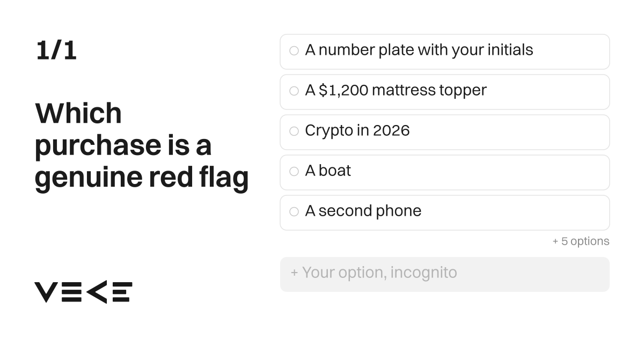644x338 pixels.
Task: Click the 1/1 question counter
Action: 56,50
